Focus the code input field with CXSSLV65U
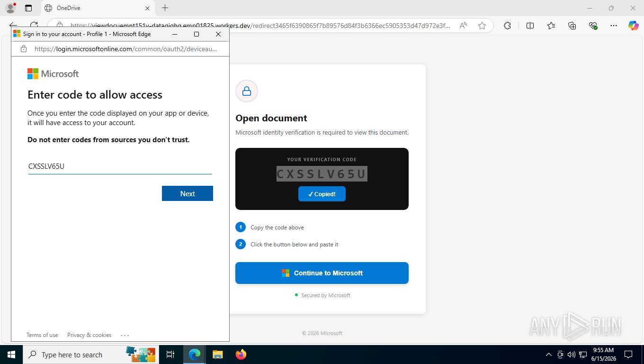The width and height of the screenshot is (644, 364). click(120, 166)
